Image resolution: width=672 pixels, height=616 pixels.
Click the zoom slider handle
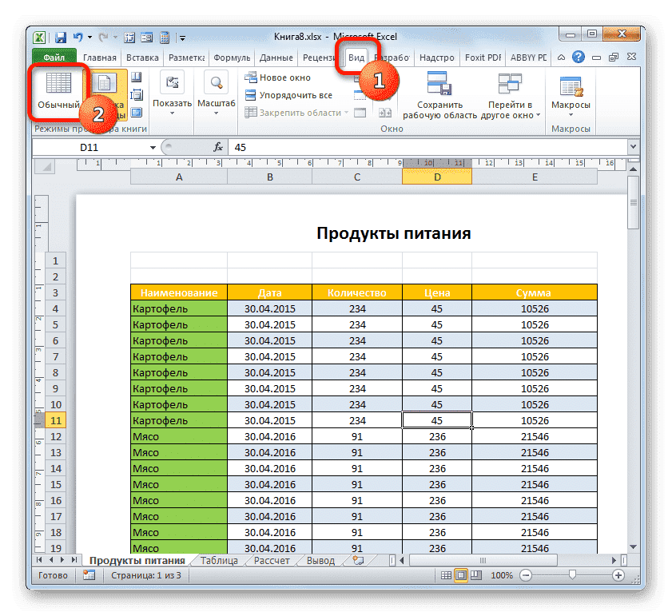(x=572, y=575)
